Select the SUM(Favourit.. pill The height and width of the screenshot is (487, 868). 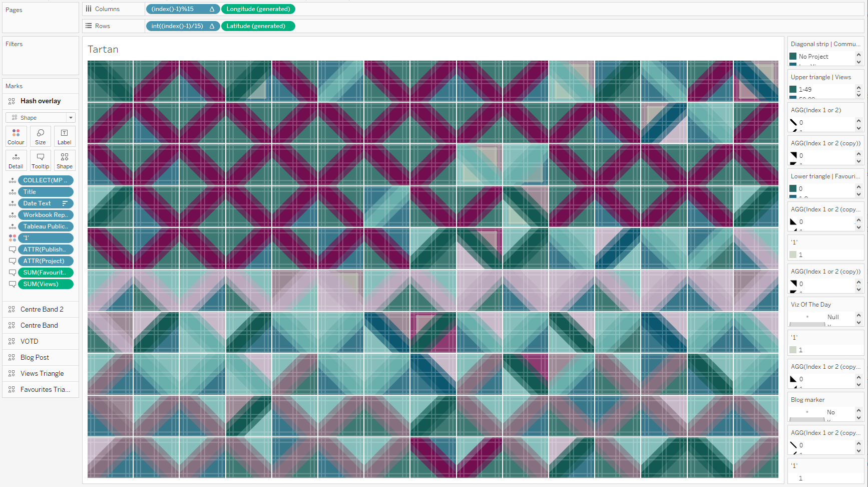click(x=46, y=273)
